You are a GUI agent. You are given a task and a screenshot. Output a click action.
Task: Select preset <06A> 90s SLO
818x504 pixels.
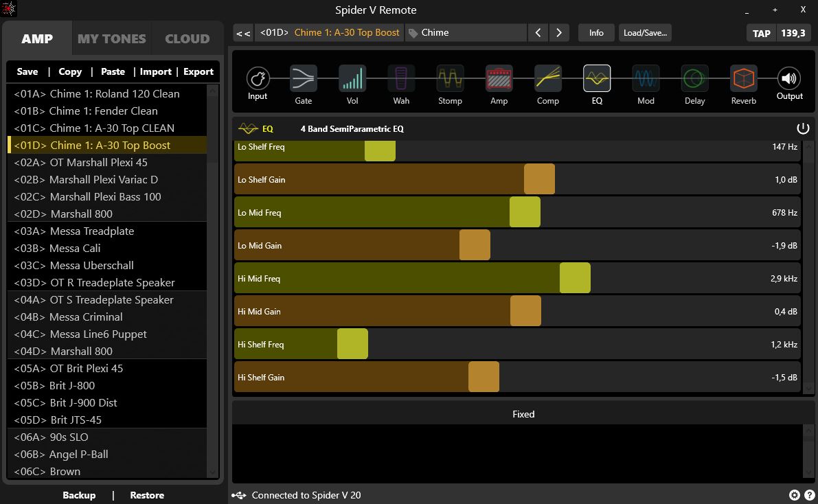click(x=107, y=437)
